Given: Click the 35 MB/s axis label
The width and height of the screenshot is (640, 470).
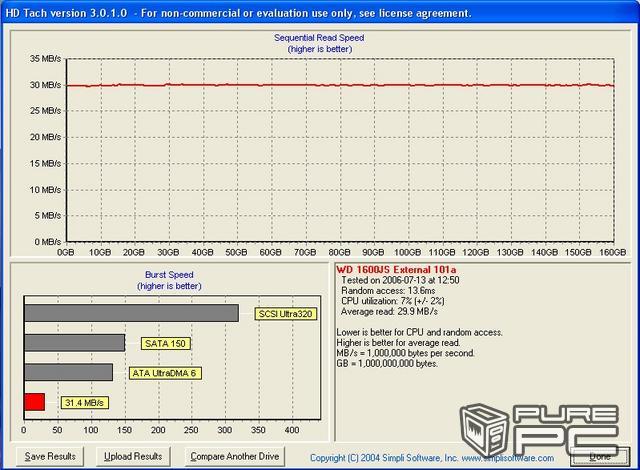Looking at the screenshot, I should [x=45, y=59].
